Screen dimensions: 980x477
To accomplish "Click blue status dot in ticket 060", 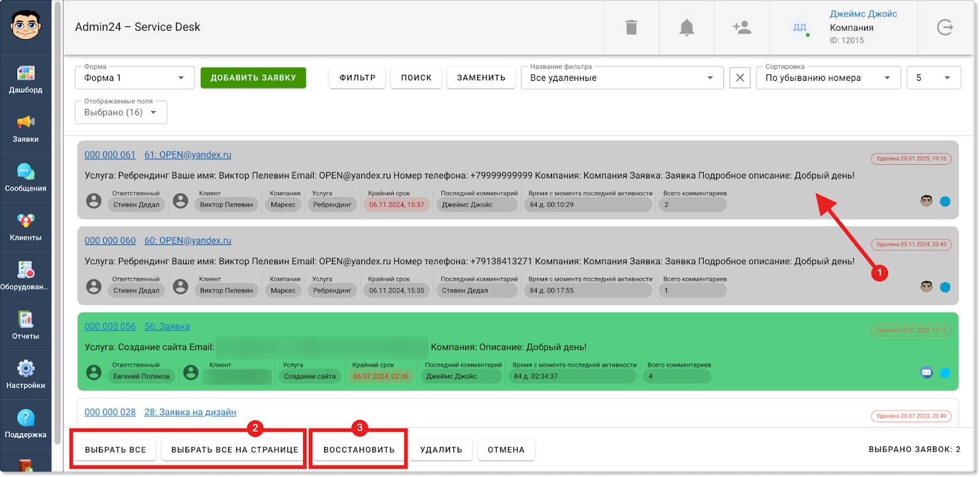I will [945, 287].
